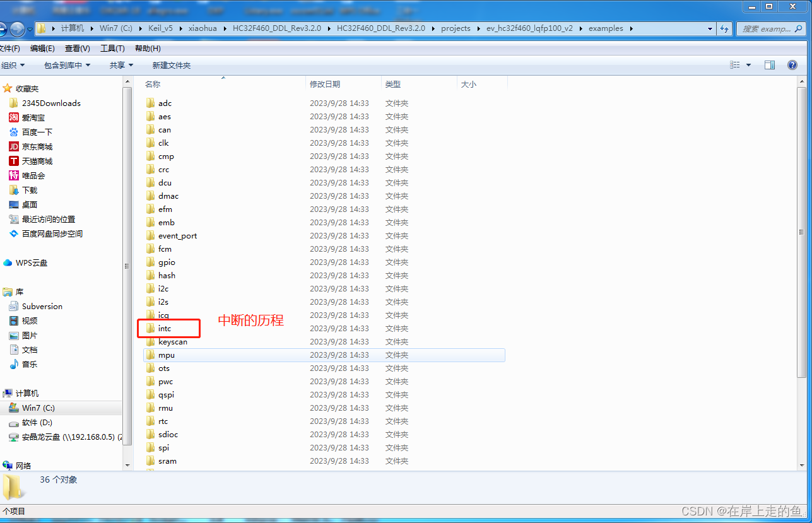Screen dimensions: 812x523
Task: Select the aes folder icon
Action: (x=150, y=116)
